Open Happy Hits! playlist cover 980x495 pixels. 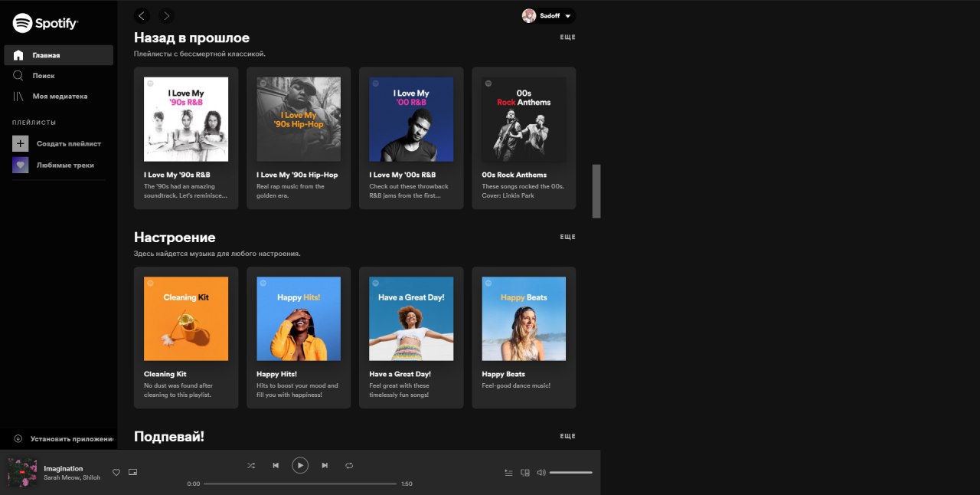pos(299,319)
